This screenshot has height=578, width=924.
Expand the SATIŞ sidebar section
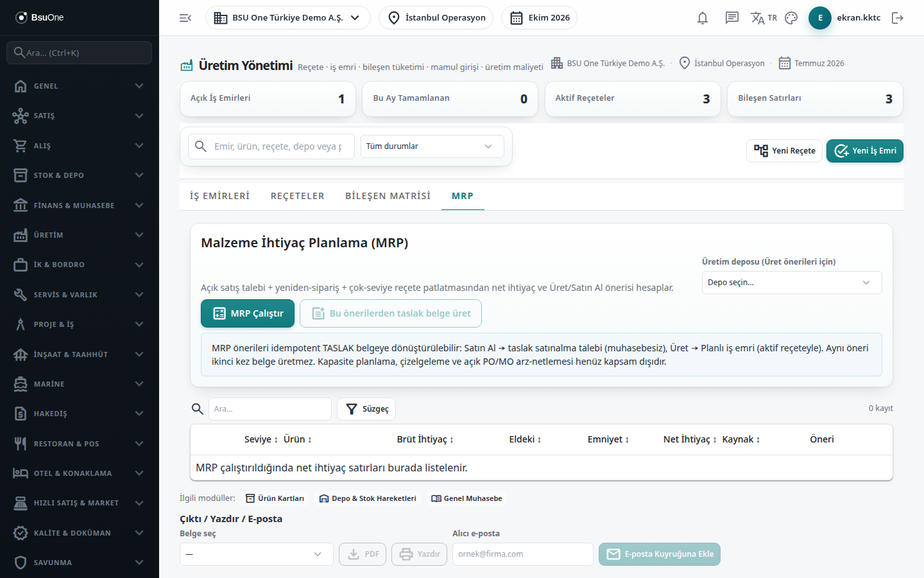80,116
